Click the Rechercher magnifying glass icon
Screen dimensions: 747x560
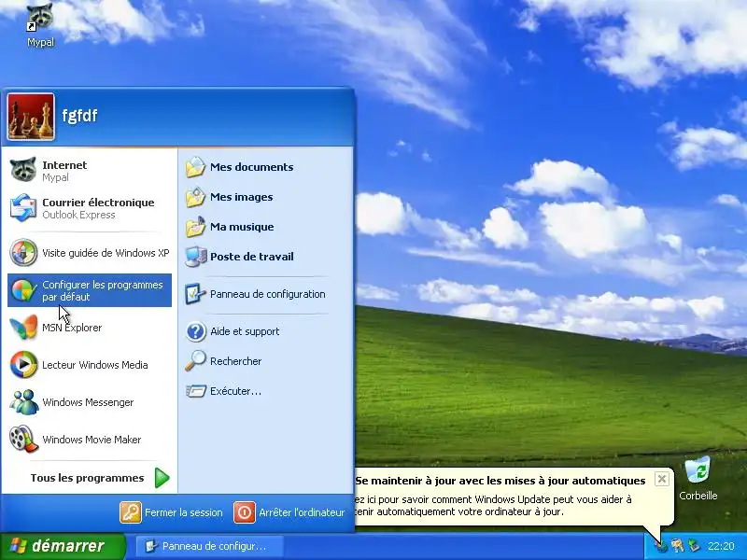195,361
